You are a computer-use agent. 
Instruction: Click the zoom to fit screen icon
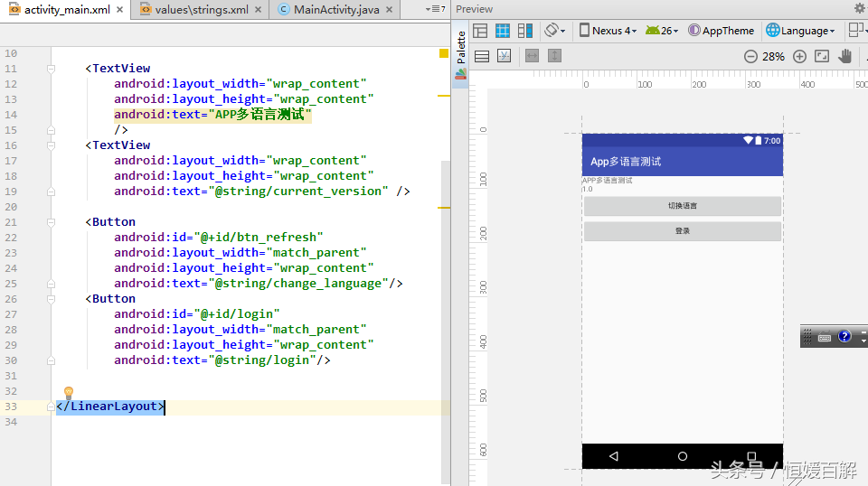pos(822,56)
